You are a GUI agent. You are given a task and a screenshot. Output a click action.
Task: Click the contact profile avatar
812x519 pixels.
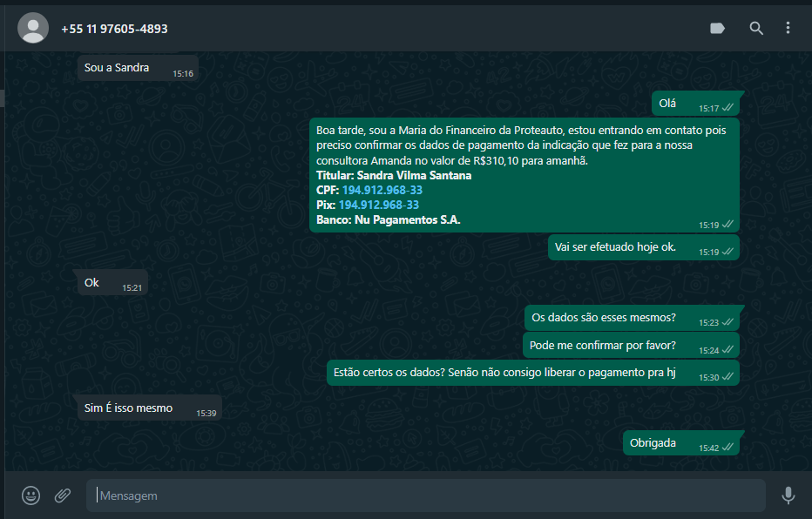tap(33, 29)
